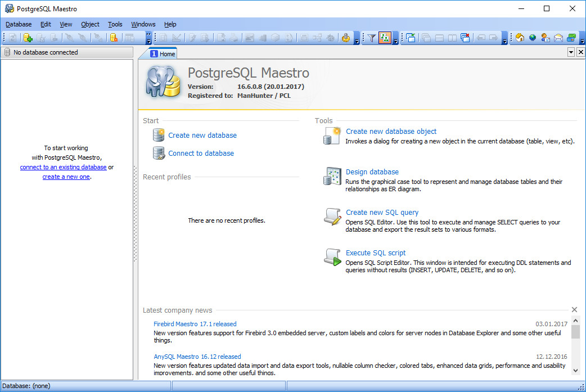Toggle the highlighted tree-view icon beside the filter

pos(385,38)
